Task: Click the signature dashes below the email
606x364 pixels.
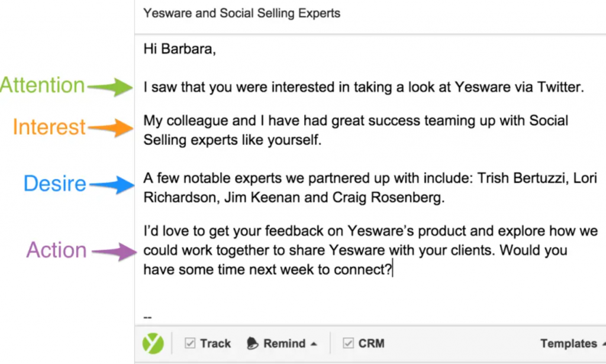Action: point(148,317)
